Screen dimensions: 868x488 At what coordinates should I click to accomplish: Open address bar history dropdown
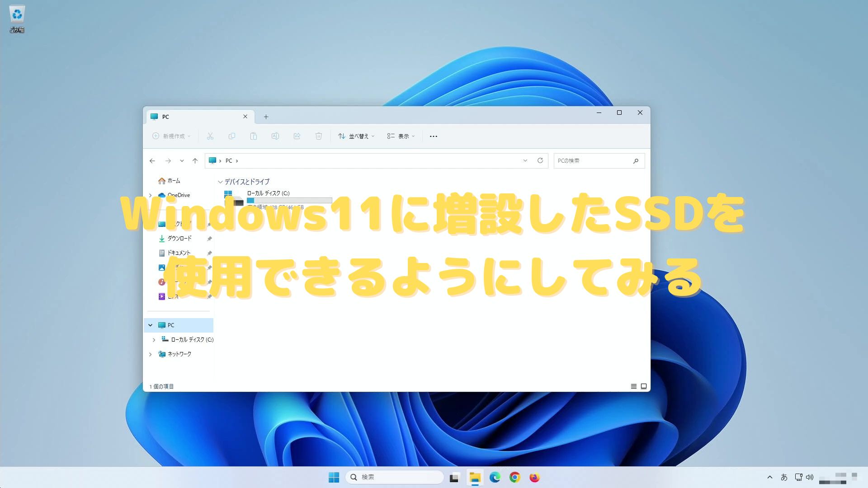pos(525,161)
